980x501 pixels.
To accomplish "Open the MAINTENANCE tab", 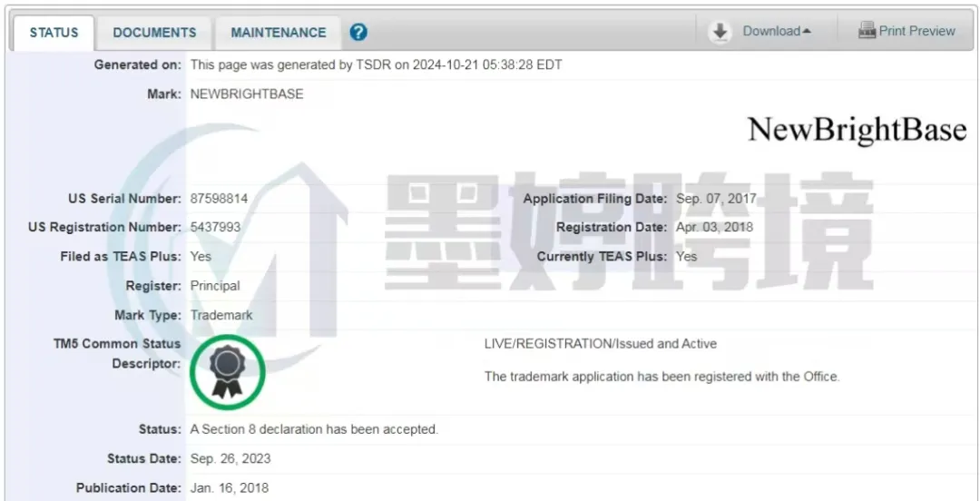I will 279,33.
